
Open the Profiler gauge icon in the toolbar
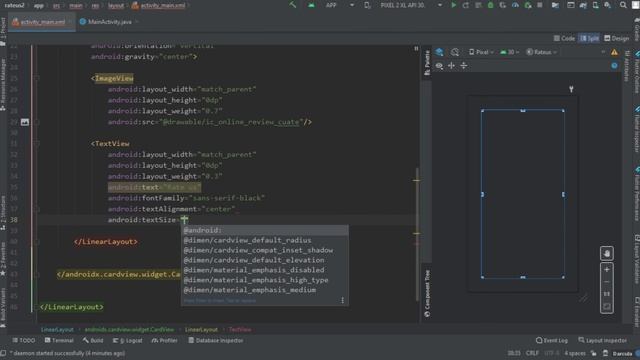point(515,5)
